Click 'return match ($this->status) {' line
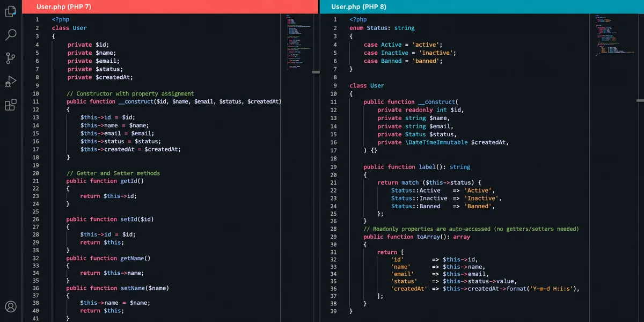This screenshot has width=644, height=322. click(430, 182)
